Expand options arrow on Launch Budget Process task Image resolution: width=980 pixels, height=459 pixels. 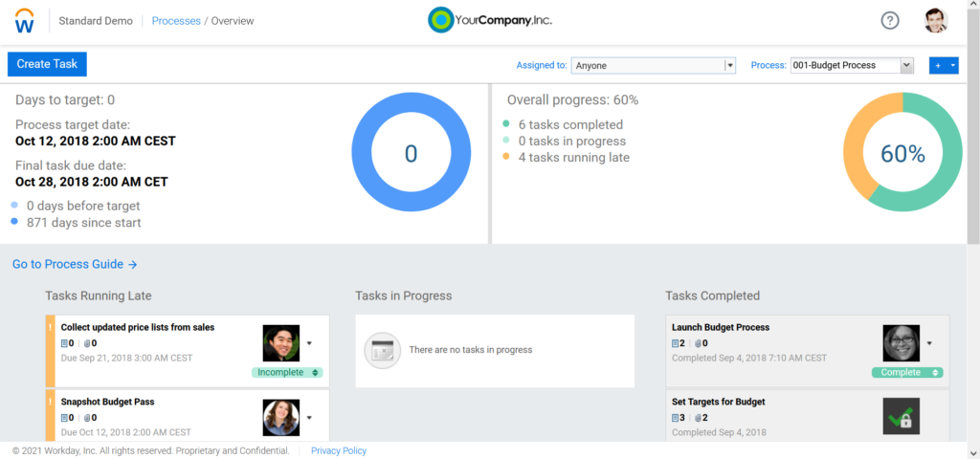(x=928, y=343)
